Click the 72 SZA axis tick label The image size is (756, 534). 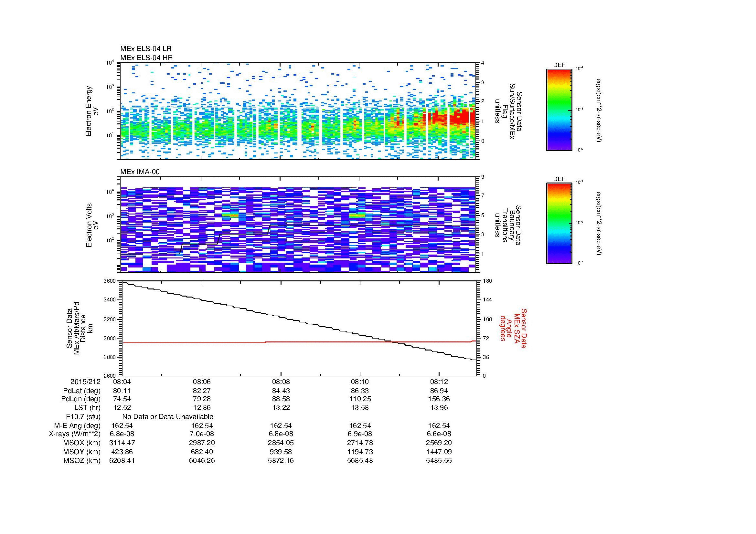click(x=486, y=338)
